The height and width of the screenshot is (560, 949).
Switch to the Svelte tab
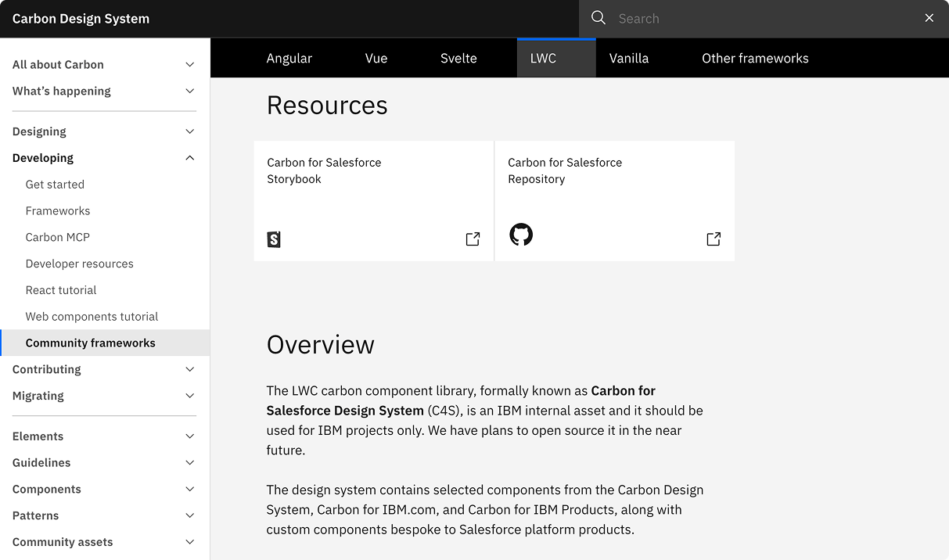(x=458, y=58)
